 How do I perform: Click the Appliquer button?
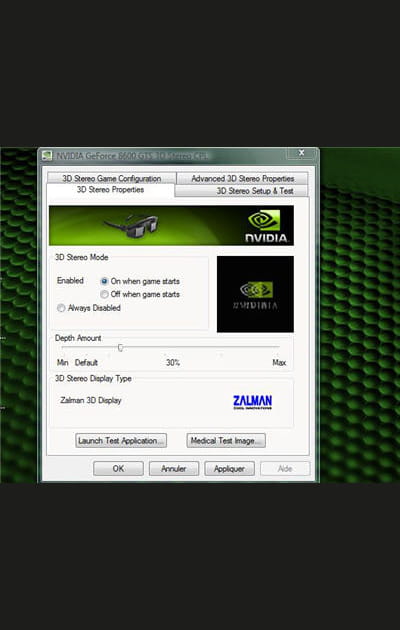tap(229, 468)
